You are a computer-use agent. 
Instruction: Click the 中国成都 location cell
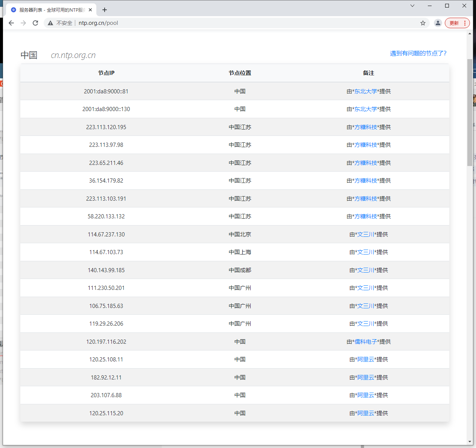[x=240, y=270]
